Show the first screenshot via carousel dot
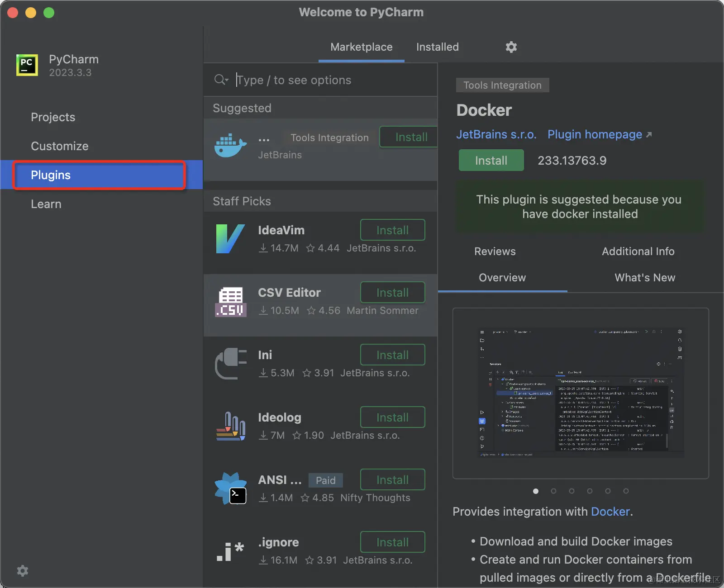 (536, 491)
